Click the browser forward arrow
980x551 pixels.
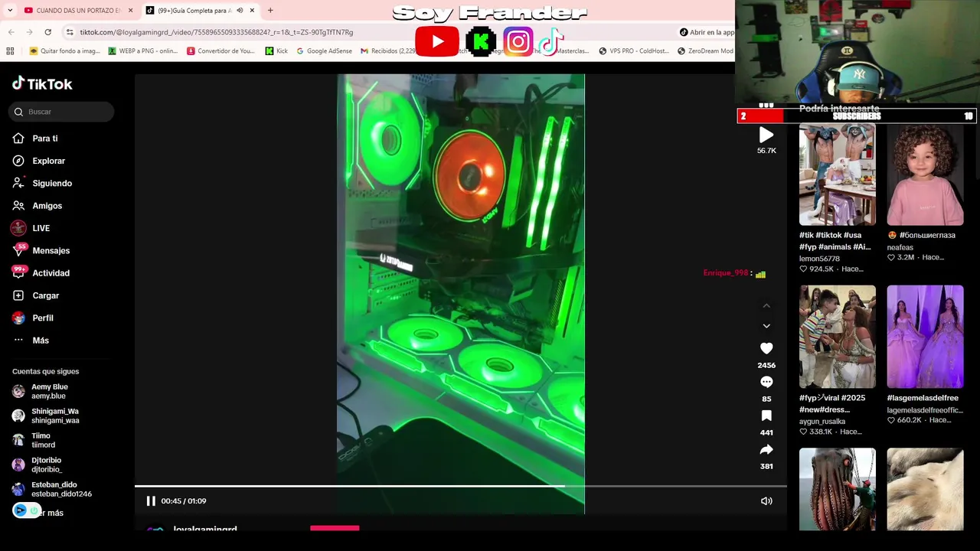[29, 32]
